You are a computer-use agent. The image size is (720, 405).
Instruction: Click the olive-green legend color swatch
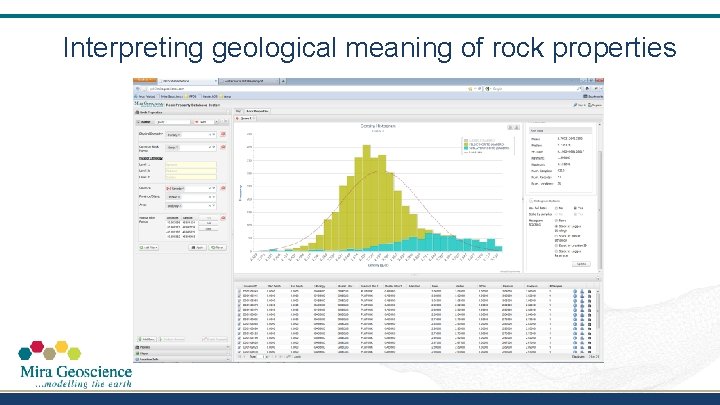466,145
